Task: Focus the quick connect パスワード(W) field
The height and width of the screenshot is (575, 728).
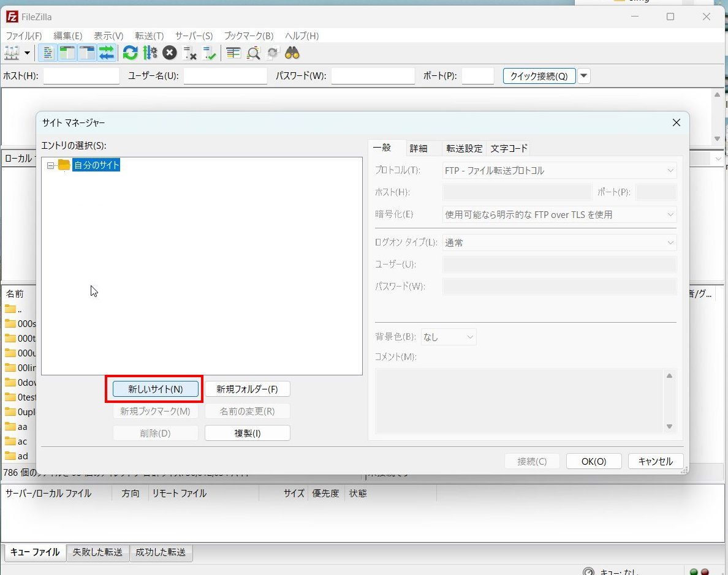Action: pyautogui.click(x=373, y=76)
